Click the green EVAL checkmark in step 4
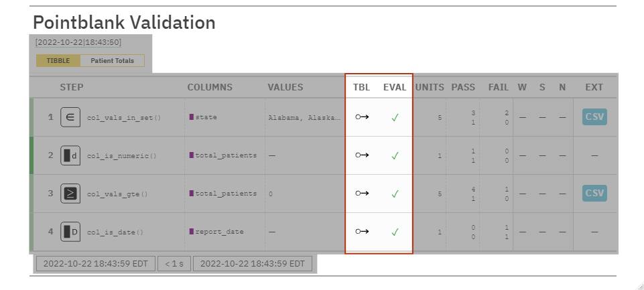644x290 pixels. pos(395,232)
